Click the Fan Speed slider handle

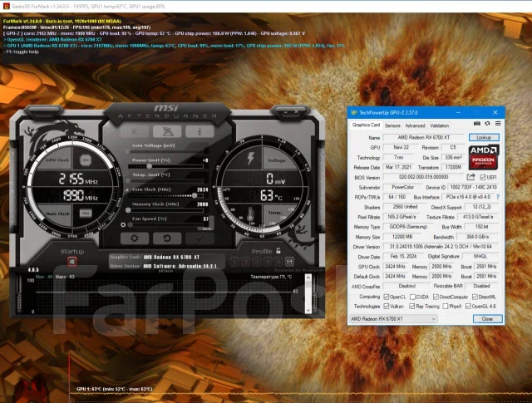click(131, 224)
